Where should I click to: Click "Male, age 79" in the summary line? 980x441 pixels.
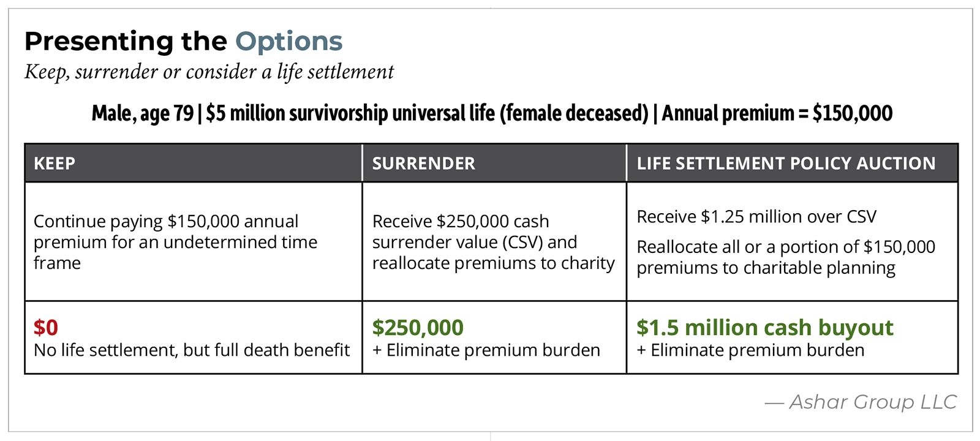coord(142,113)
